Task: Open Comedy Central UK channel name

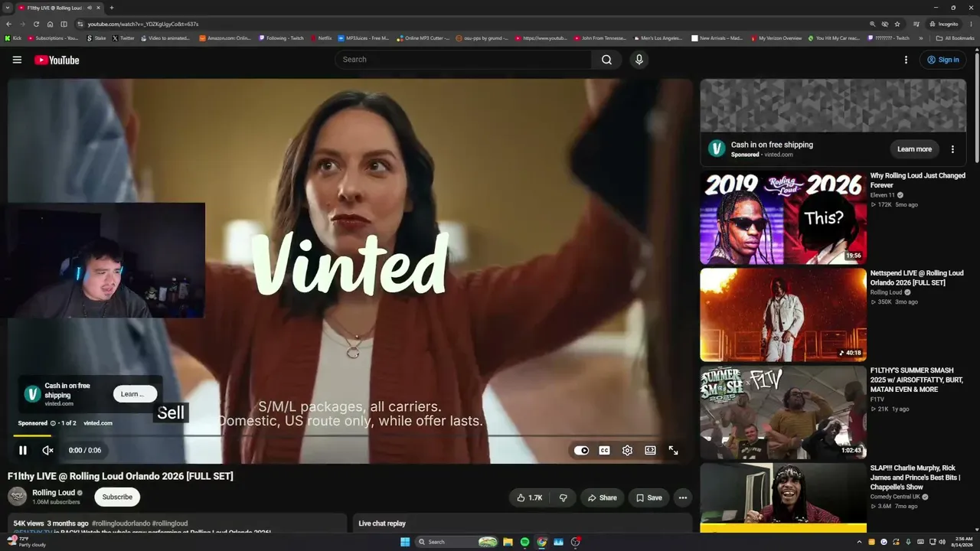Action: pos(895,497)
